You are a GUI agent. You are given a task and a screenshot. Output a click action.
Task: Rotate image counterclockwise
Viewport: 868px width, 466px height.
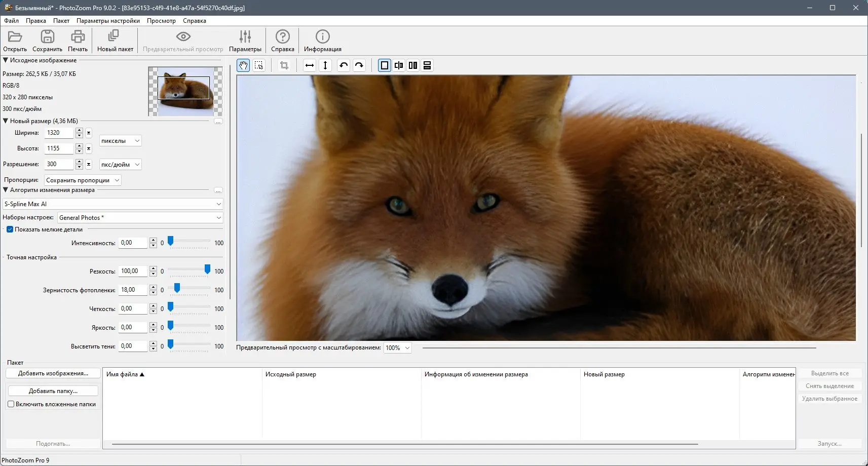pos(344,65)
